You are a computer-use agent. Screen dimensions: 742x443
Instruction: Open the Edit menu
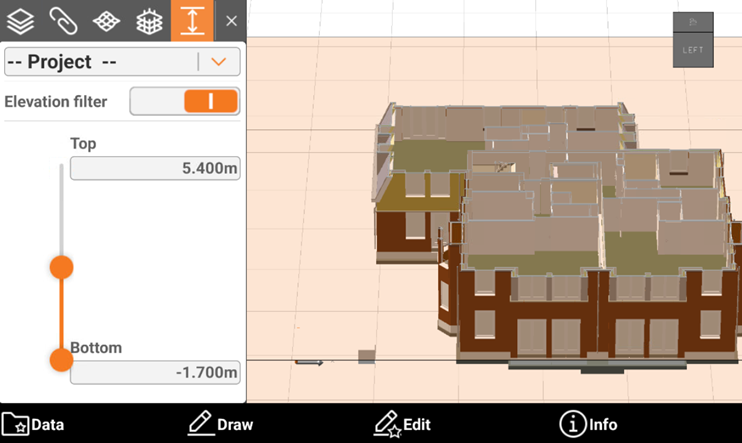click(402, 424)
